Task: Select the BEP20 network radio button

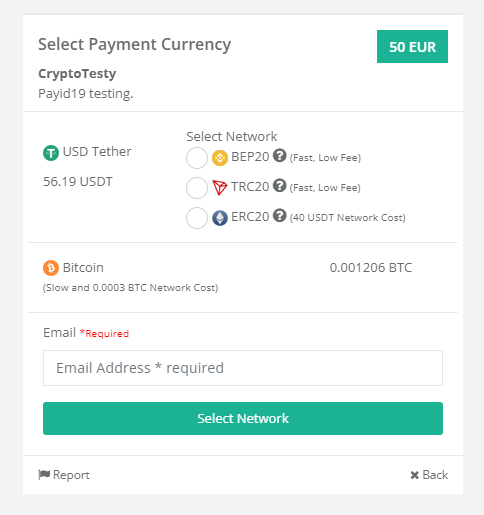Action: click(197, 158)
